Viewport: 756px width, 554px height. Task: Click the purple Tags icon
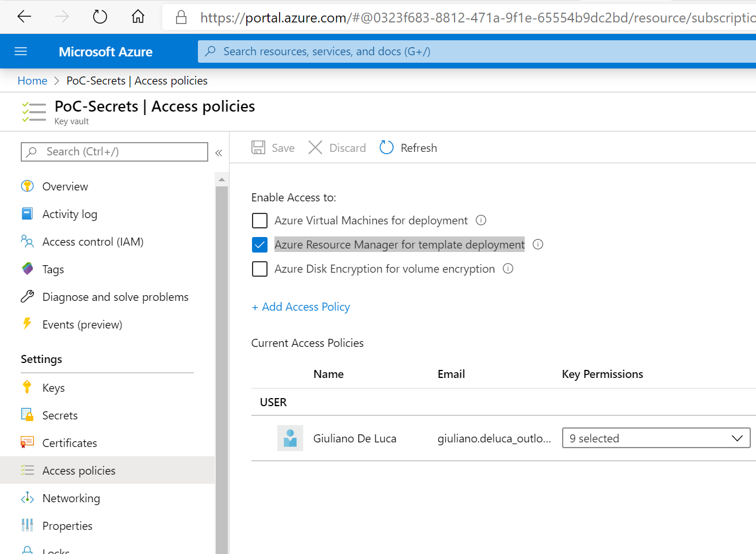[x=27, y=269]
